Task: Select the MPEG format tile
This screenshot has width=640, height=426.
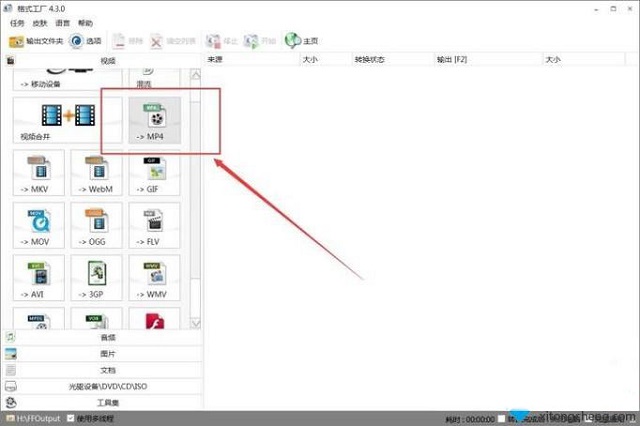Action: (39, 319)
